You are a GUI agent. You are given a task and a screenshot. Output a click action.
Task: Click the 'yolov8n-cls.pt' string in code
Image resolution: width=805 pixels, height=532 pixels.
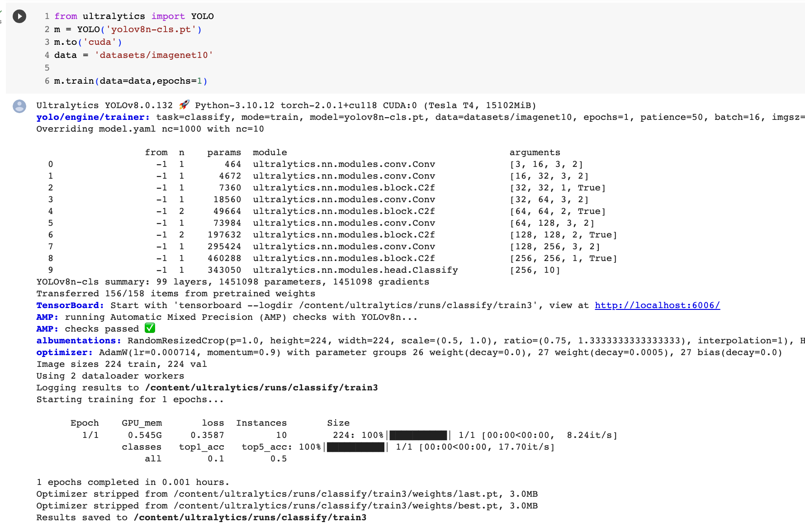(151, 29)
